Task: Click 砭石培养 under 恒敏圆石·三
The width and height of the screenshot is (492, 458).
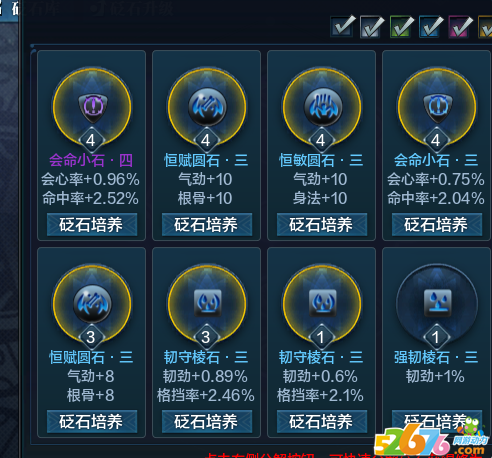Action: point(322,225)
